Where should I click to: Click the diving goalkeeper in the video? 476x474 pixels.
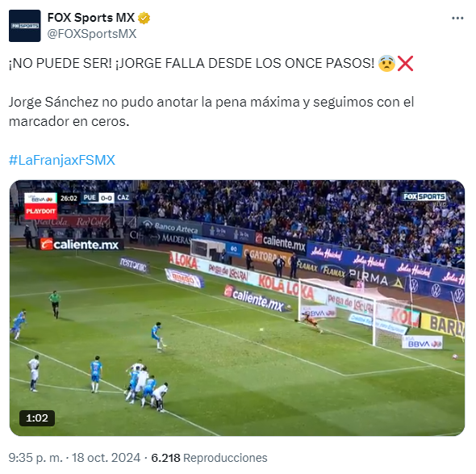click(x=310, y=323)
